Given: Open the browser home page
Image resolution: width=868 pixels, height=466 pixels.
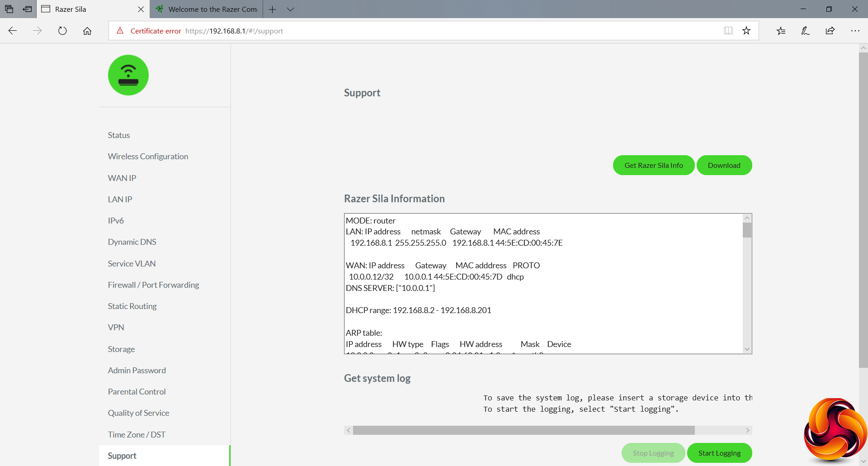Looking at the screenshot, I should 87,31.
